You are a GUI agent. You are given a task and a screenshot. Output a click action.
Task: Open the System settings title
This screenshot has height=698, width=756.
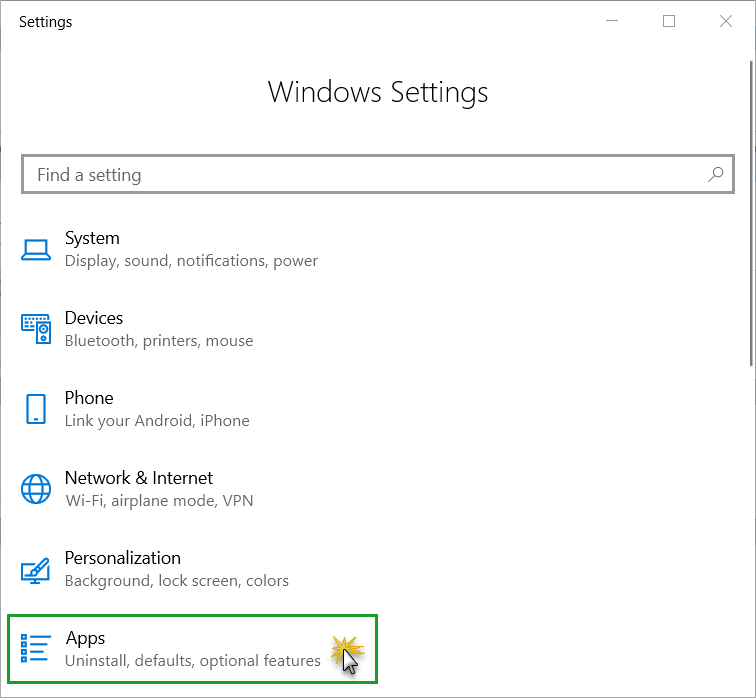click(x=92, y=238)
